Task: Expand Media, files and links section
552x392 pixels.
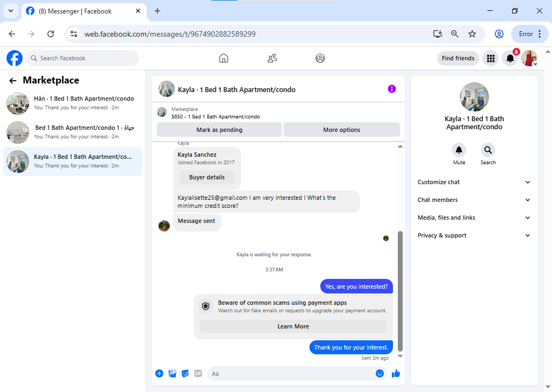Action: [474, 218]
